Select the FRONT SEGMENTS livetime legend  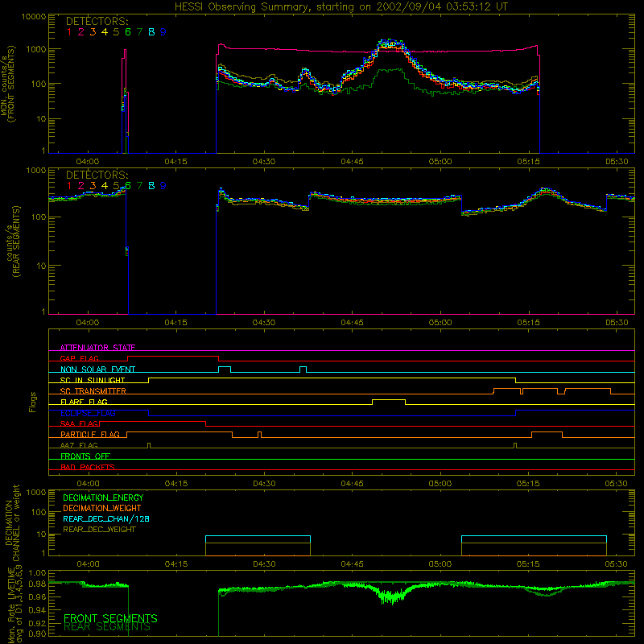click(x=110, y=618)
